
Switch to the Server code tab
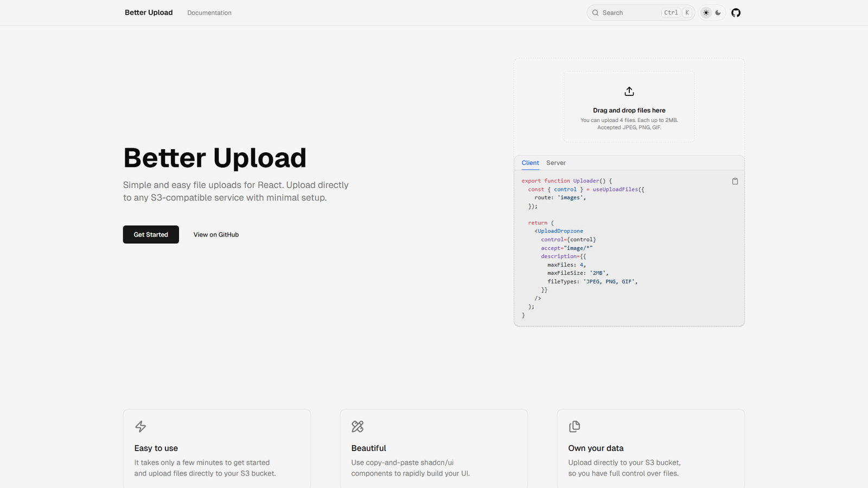click(556, 163)
